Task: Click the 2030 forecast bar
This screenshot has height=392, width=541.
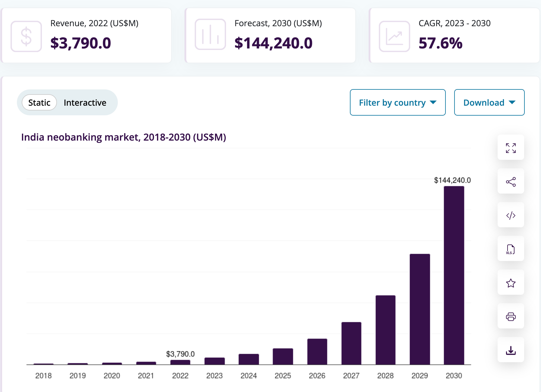Action: [454, 275]
